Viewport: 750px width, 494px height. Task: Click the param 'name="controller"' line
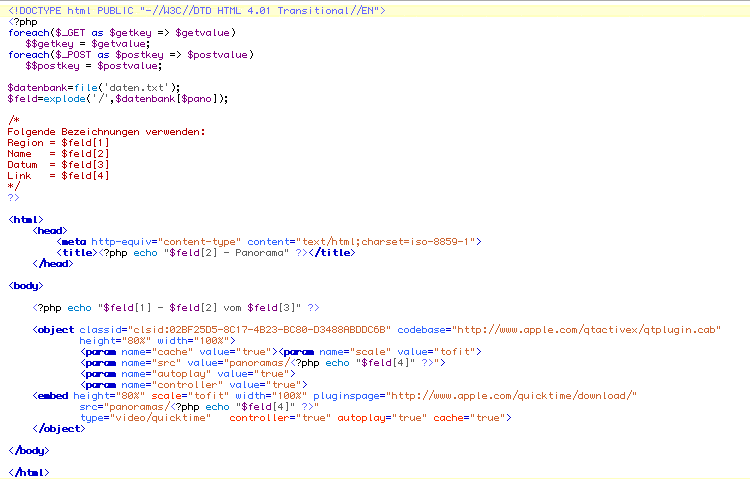point(193,384)
